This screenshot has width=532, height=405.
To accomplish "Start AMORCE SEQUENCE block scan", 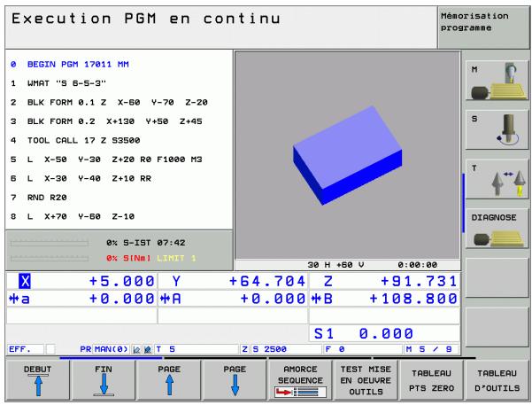I will pos(301,380).
